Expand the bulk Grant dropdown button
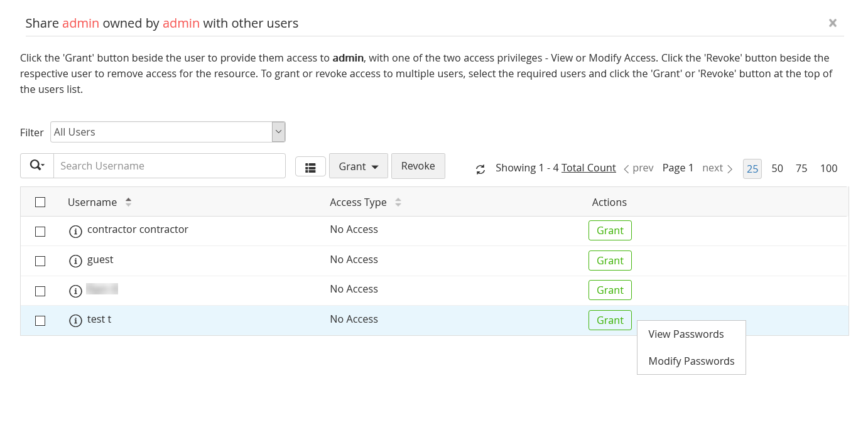Screen dimensions: 868x425 tap(359, 166)
